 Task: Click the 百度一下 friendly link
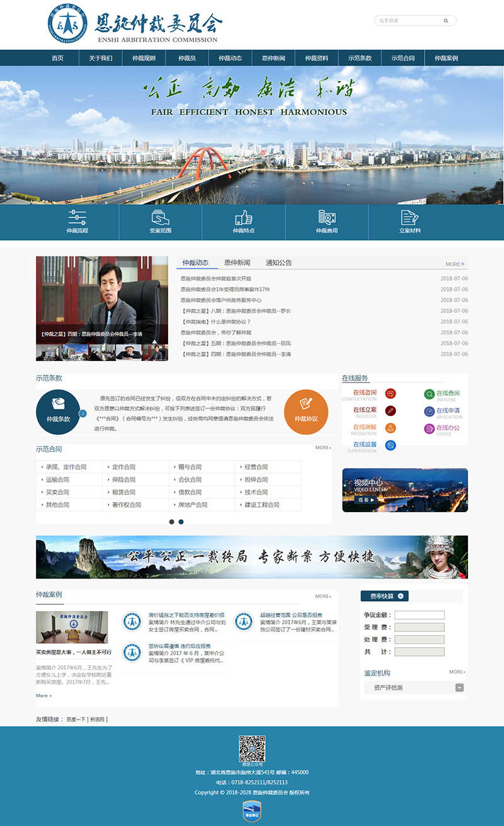coord(76,719)
